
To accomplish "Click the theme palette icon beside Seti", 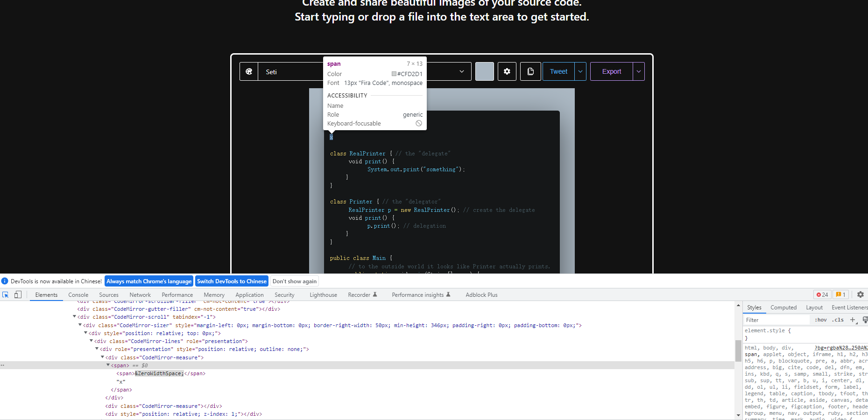I will (249, 71).
